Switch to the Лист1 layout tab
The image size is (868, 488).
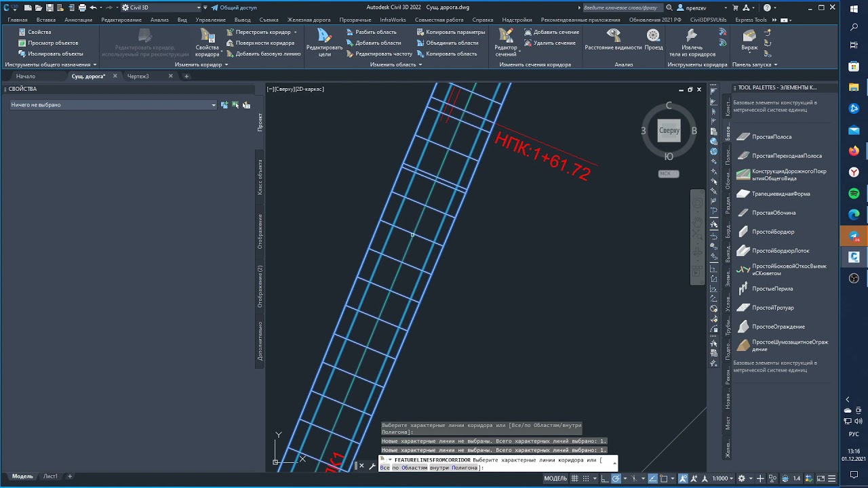pos(51,476)
